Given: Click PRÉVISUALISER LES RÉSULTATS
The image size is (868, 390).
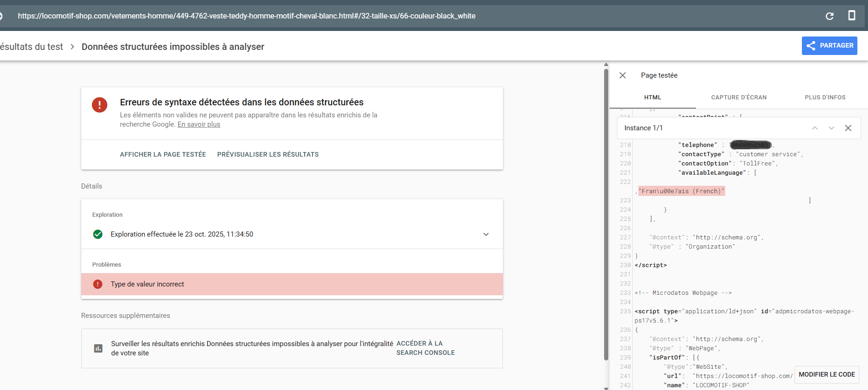Looking at the screenshot, I should (268, 154).
